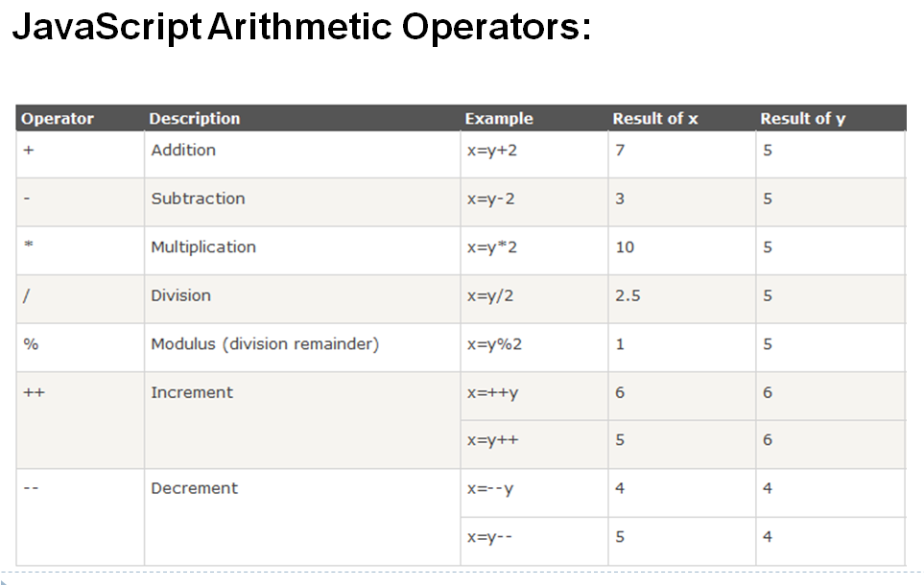The height and width of the screenshot is (585, 924).
Task: Click the x=y-- example cell
Action: tap(490, 537)
